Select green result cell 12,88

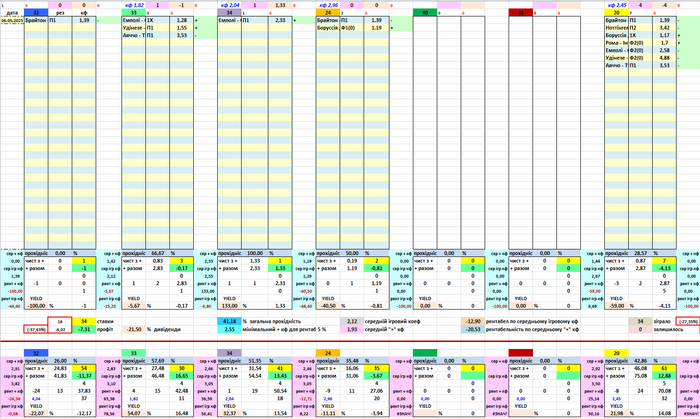point(664,376)
